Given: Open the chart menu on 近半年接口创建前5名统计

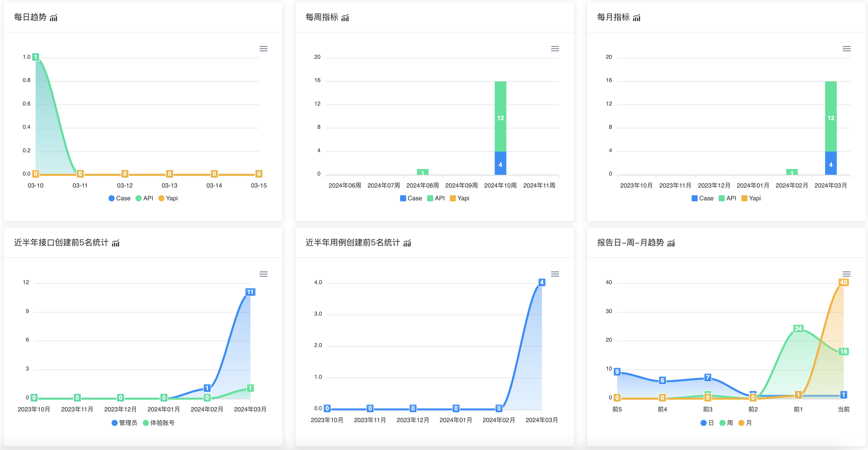Looking at the screenshot, I should coord(263,274).
